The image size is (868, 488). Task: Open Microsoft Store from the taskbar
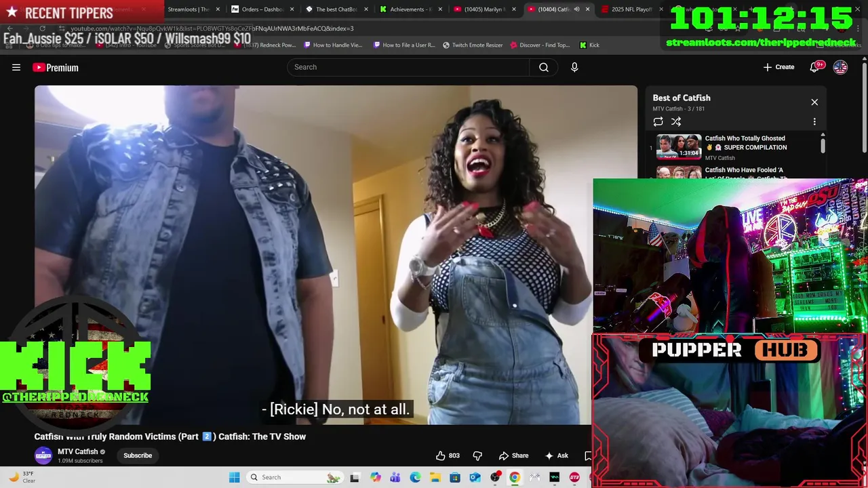(x=455, y=477)
